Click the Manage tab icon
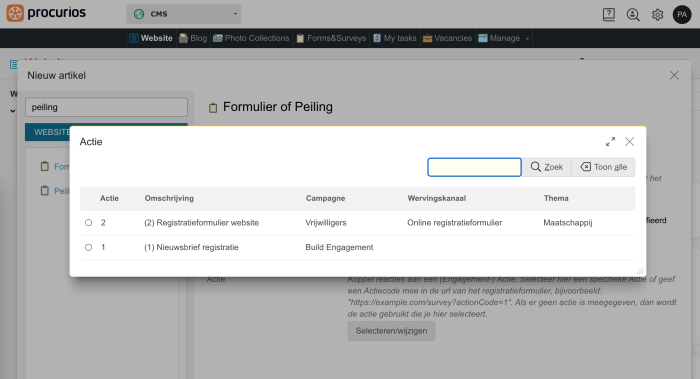 (483, 38)
